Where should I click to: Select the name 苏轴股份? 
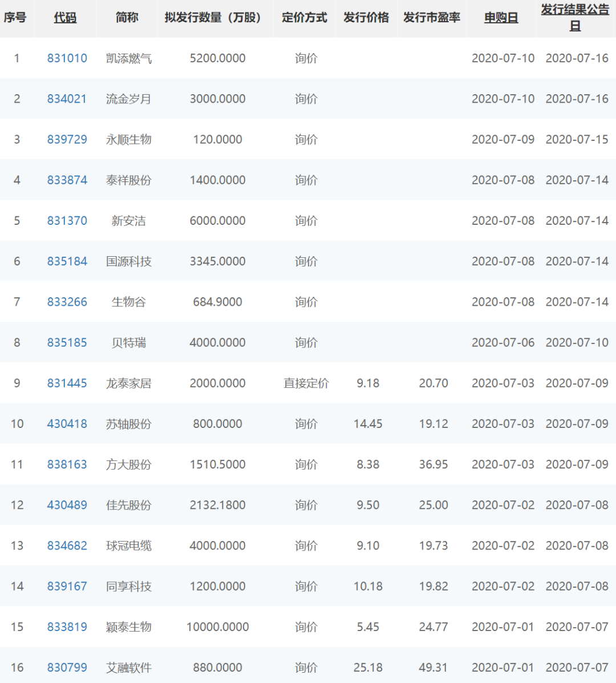click(129, 424)
